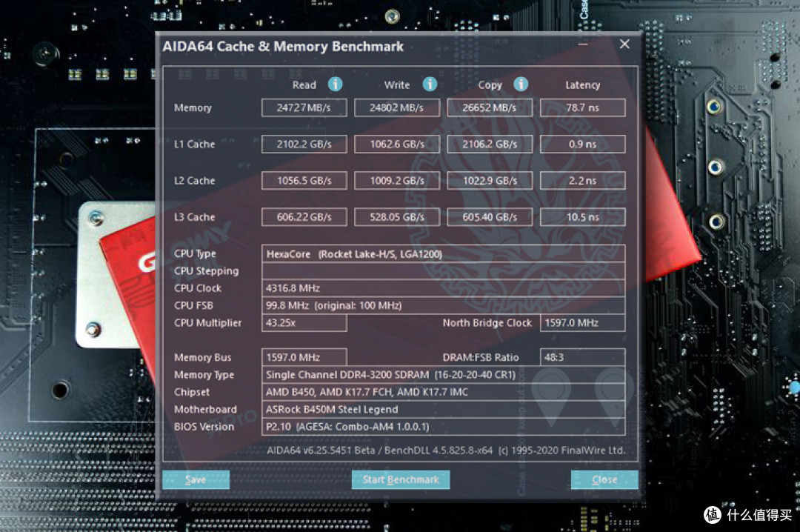Screen dimensions: 800x532
Task: Click BIOS Version value P2.10
Action: (x=444, y=427)
